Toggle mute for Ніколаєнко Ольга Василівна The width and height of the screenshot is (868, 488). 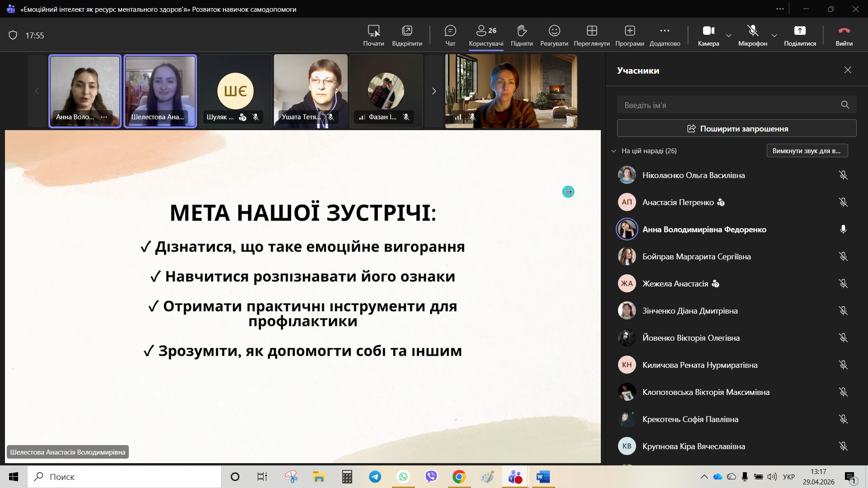click(843, 175)
